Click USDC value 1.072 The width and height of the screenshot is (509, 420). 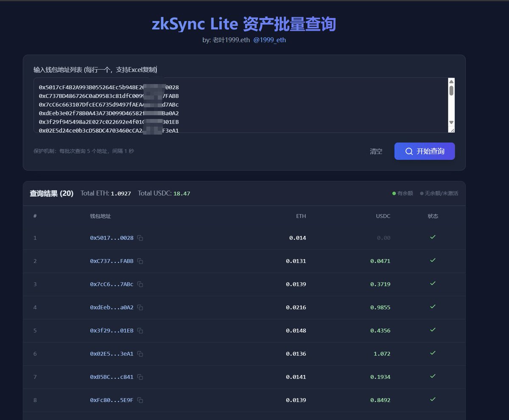(382, 354)
